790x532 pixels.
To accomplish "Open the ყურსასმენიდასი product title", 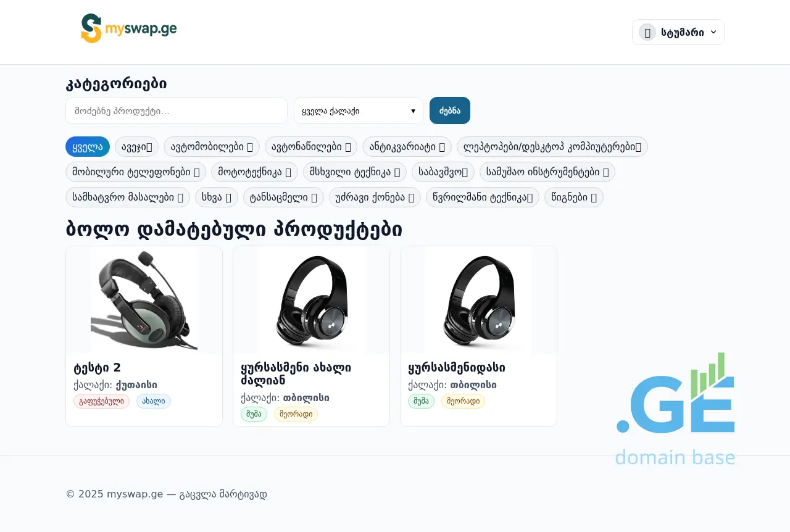I will click(x=457, y=368).
